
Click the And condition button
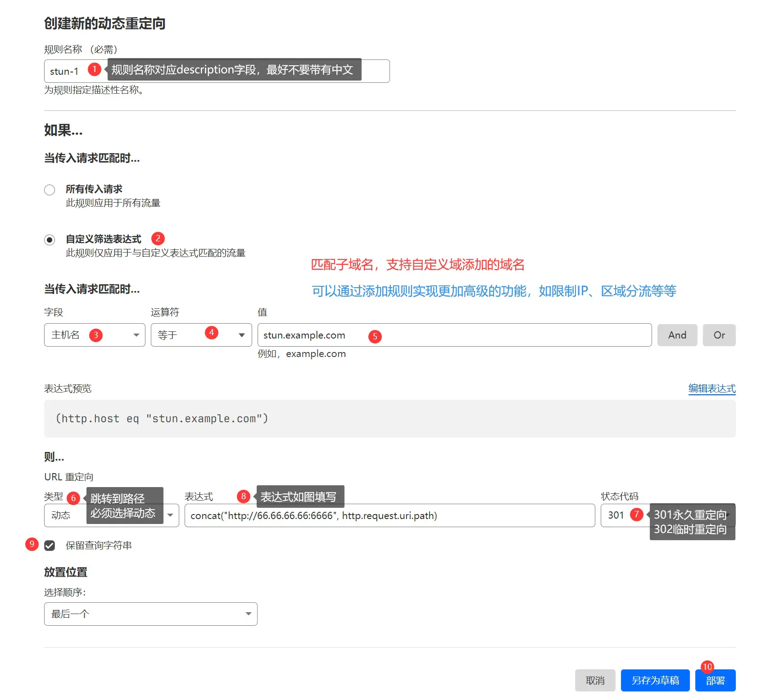677,335
